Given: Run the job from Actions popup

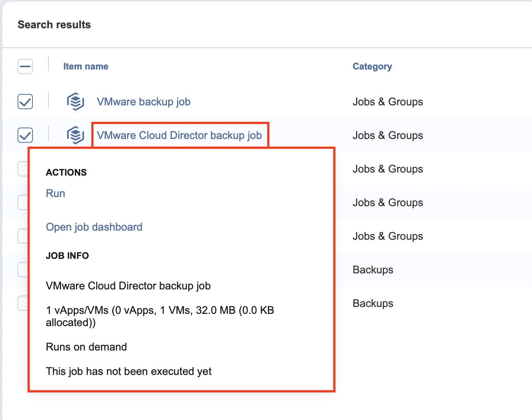Looking at the screenshot, I should pos(55,193).
